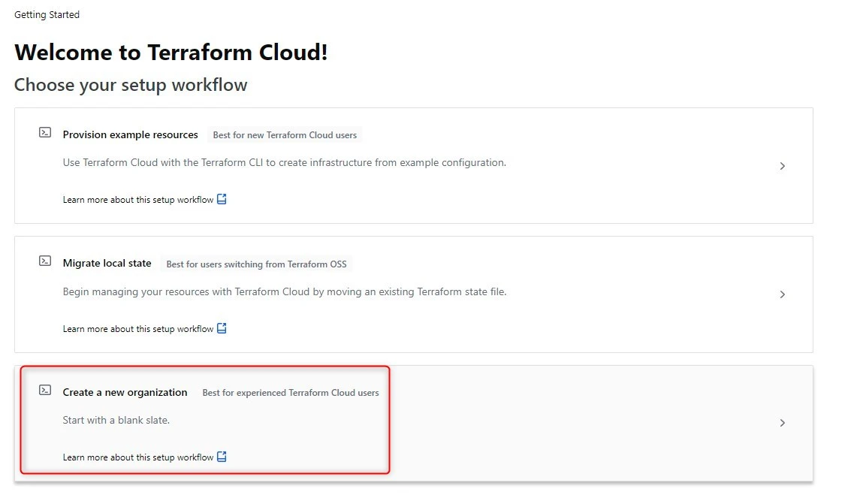Viewport: 854px width, 504px height.
Task: Open Learn more link under Provision example resources
Action: [x=138, y=200]
